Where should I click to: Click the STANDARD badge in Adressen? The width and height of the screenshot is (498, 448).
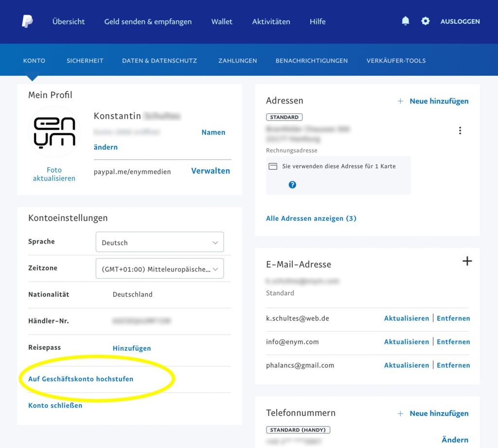(284, 117)
